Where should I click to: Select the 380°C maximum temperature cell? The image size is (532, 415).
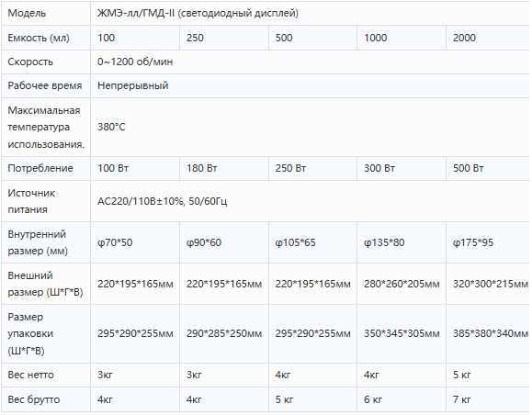[310, 127]
